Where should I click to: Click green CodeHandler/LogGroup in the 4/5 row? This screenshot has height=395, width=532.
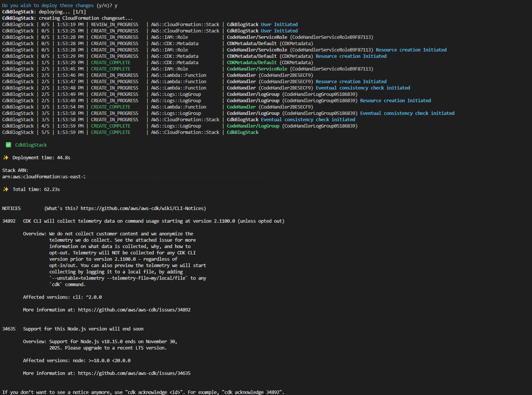tap(253, 126)
